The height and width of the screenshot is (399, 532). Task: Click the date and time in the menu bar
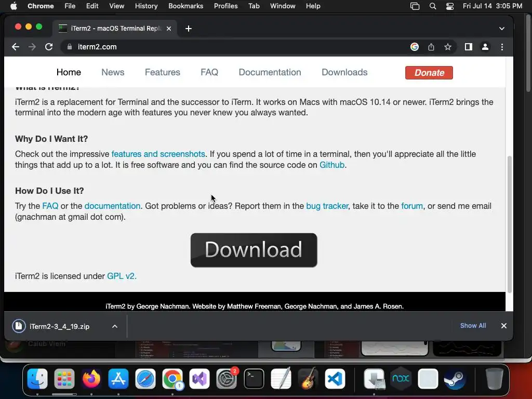[493, 6]
